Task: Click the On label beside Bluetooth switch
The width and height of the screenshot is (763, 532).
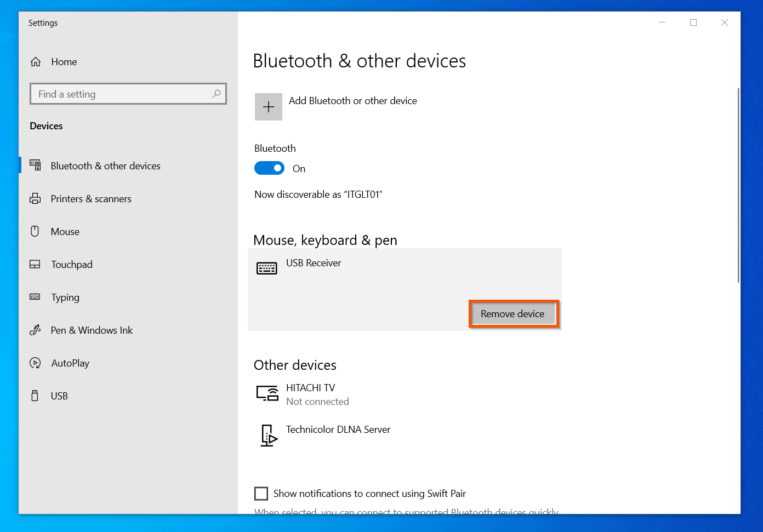Action: click(299, 169)
